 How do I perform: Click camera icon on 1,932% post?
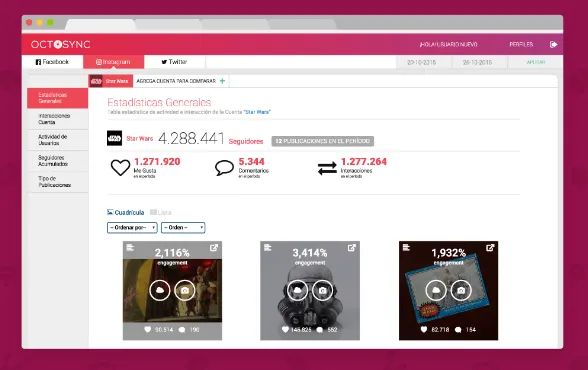point(461,290)
